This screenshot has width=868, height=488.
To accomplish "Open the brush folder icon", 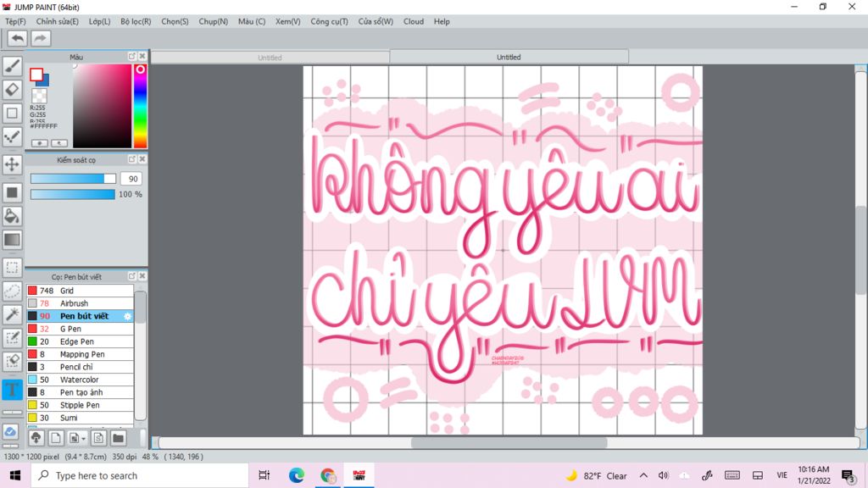I will point(118,438).
